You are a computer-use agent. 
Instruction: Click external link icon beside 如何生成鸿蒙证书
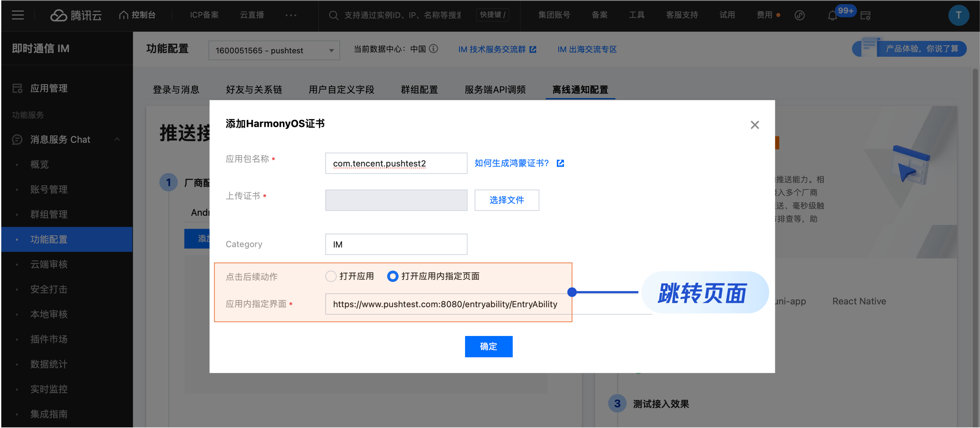point(560,163)
